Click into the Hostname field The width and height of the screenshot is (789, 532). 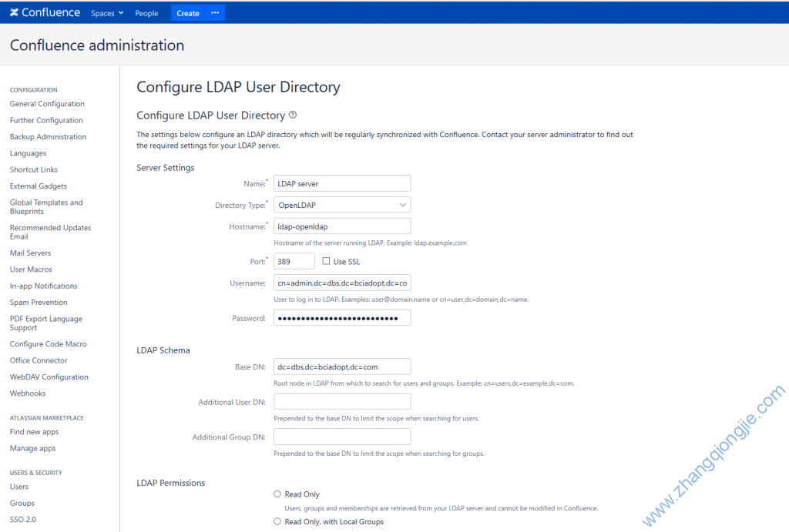coord(341,226)
